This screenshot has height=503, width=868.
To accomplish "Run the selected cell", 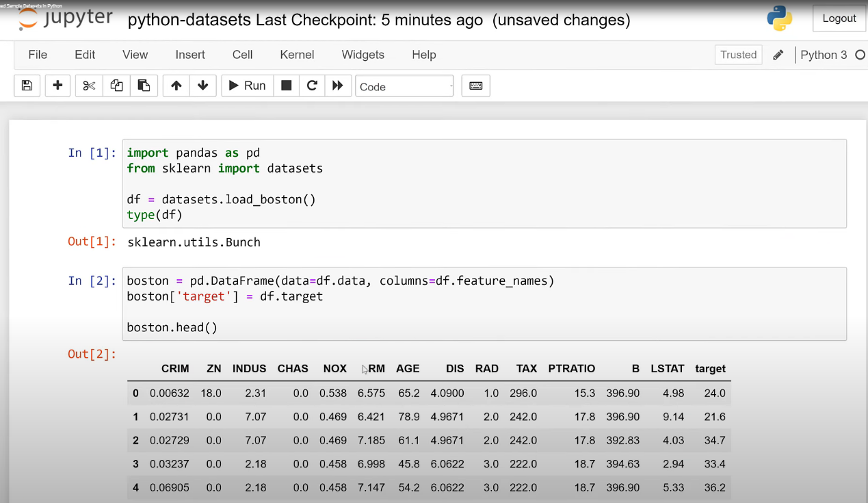I will click(247, 86).
